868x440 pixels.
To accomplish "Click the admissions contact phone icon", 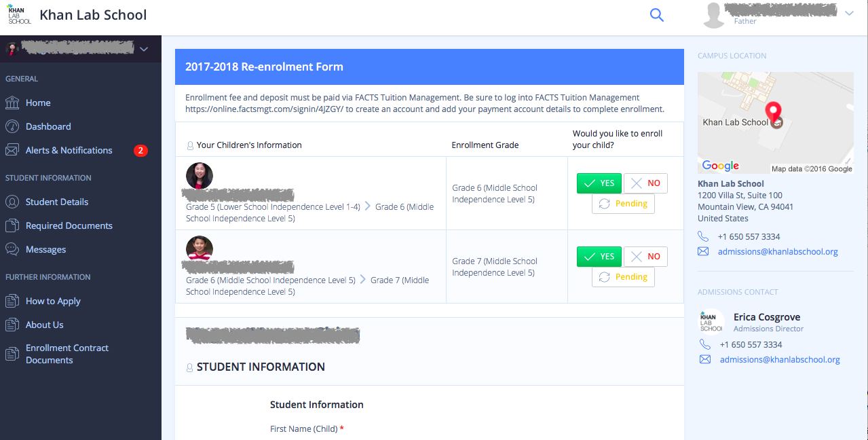I will 705,345.
